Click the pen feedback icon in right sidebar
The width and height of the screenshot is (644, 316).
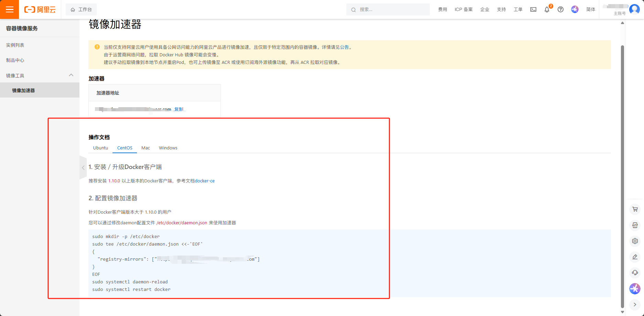635,257
